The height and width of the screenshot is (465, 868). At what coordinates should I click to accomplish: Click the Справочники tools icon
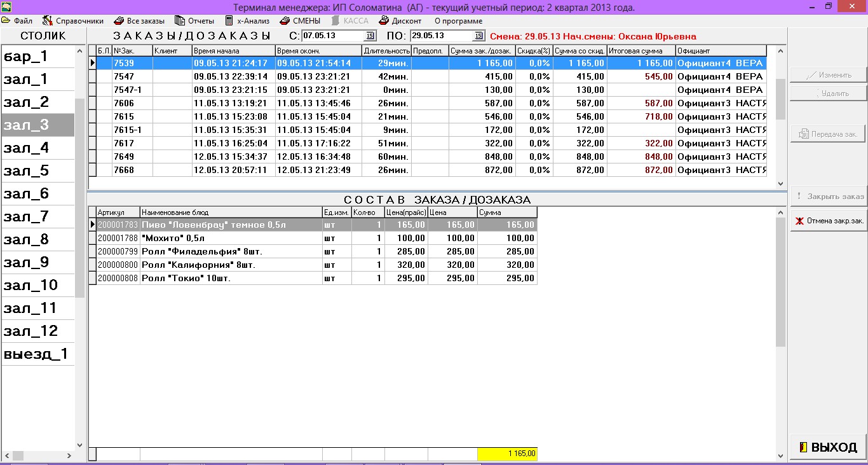[47, 21]
